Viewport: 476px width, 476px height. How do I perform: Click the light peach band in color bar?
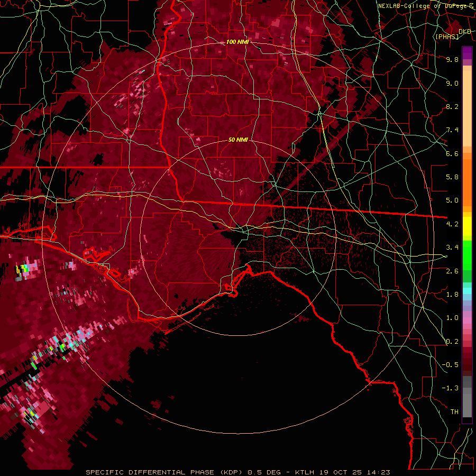(x=467, y=109)
